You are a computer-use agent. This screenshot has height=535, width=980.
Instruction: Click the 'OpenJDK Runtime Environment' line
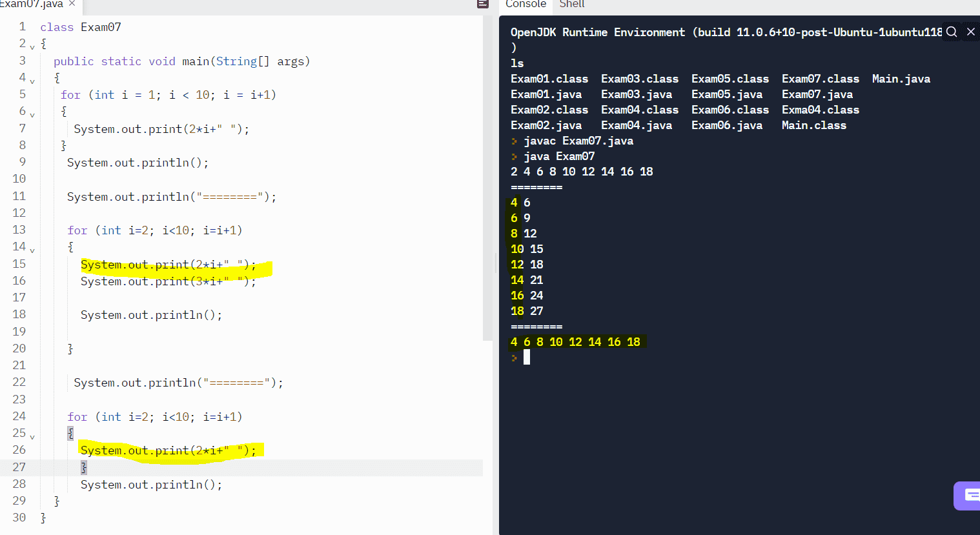click(x=726, y=32)
